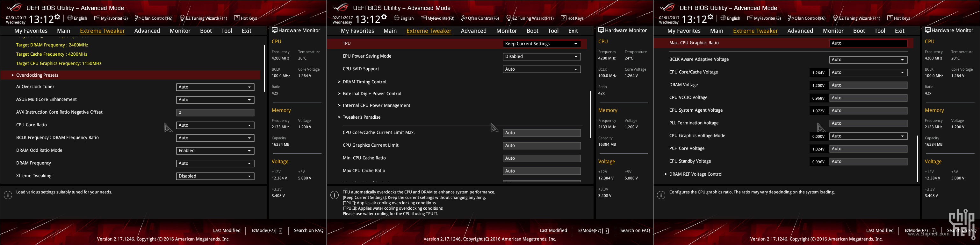Viewport: 980px width, 245px height.
Task: Switch to My Favorites tab in left panel
Action: pos(31,31)
